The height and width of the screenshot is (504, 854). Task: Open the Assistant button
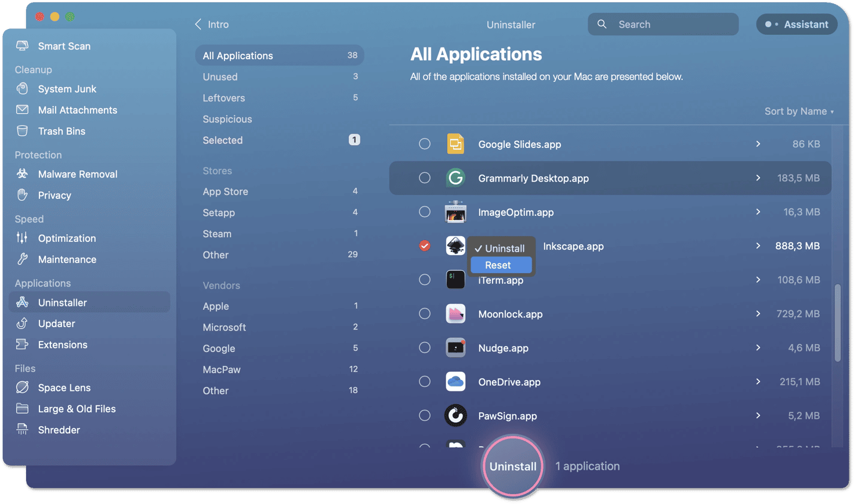coord(797,24)
